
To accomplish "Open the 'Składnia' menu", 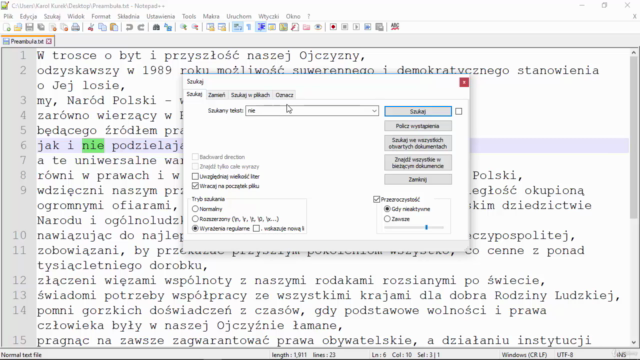I will coord(128,16).
